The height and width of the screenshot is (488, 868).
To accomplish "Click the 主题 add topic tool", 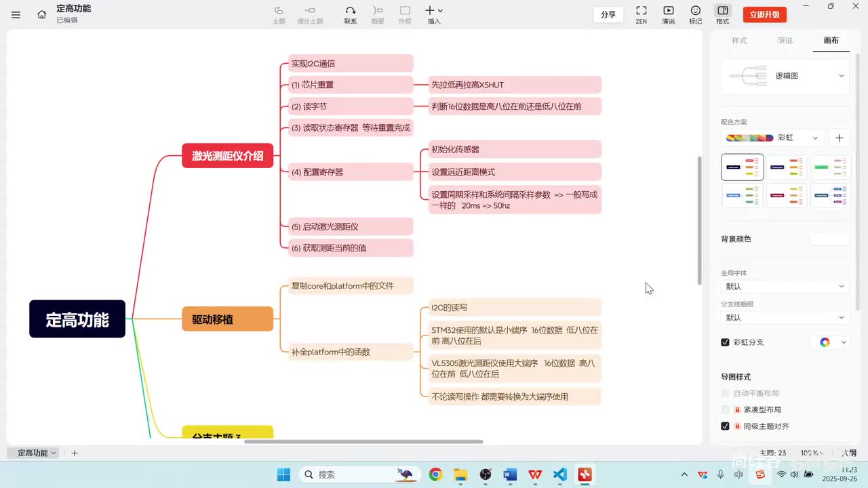I will coord(279,14).
